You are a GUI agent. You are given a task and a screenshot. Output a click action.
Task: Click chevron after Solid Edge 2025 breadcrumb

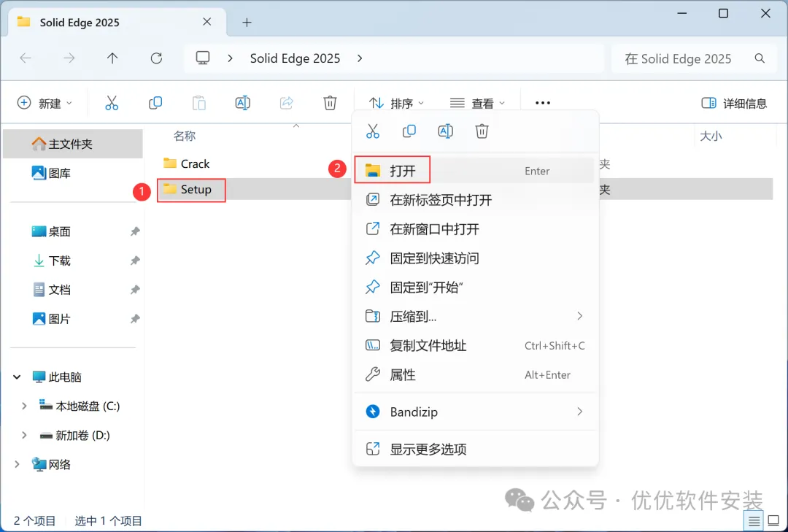coord(360,58)
